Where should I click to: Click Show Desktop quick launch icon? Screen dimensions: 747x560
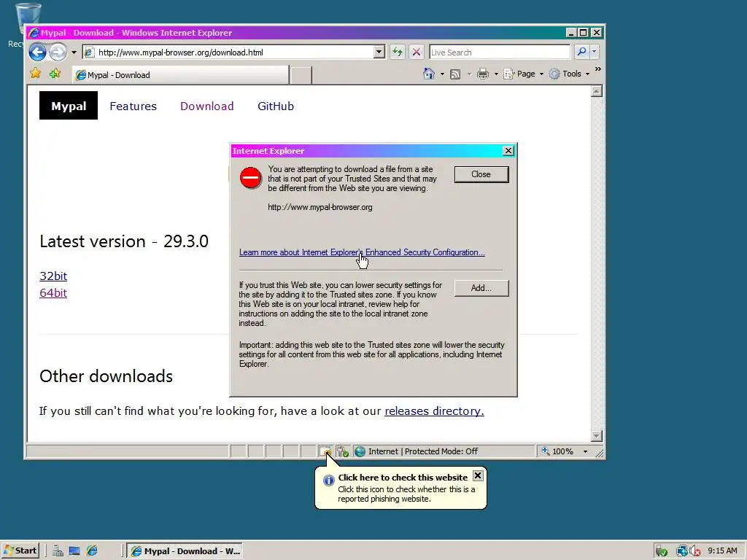(x=74, y=551)
